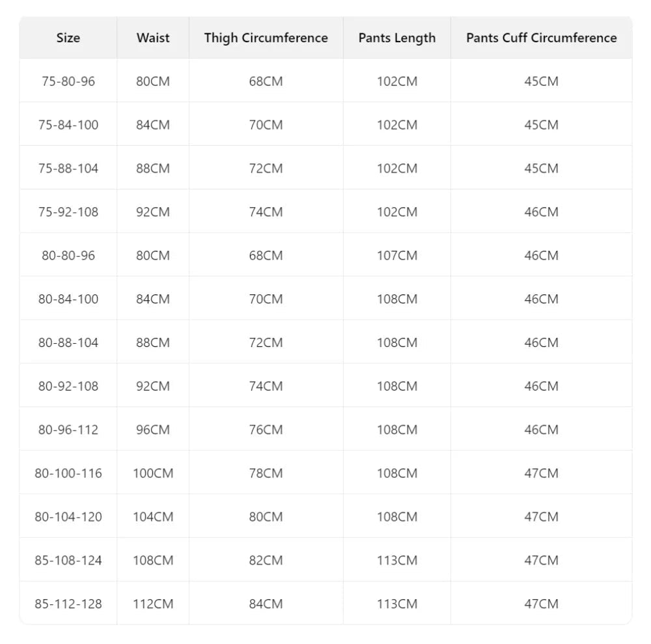
Task: Click the Pants Length column header
Action: pos(397,38)
